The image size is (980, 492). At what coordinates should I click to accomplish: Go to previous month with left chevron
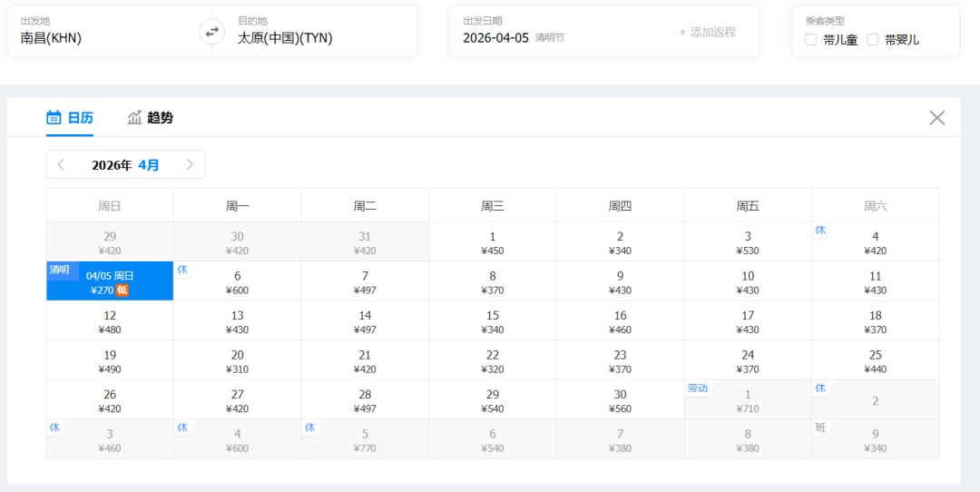point(61,164)
